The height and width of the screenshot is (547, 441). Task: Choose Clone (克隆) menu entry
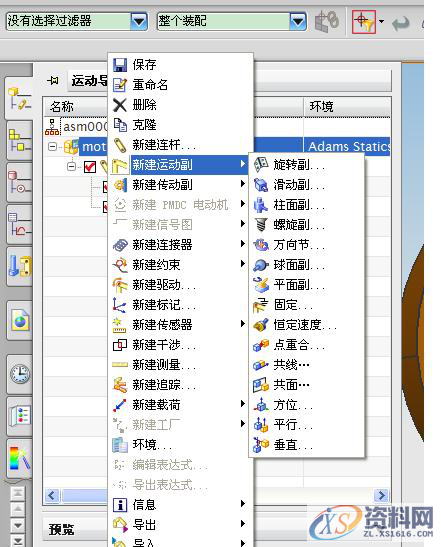coord(180,125)
